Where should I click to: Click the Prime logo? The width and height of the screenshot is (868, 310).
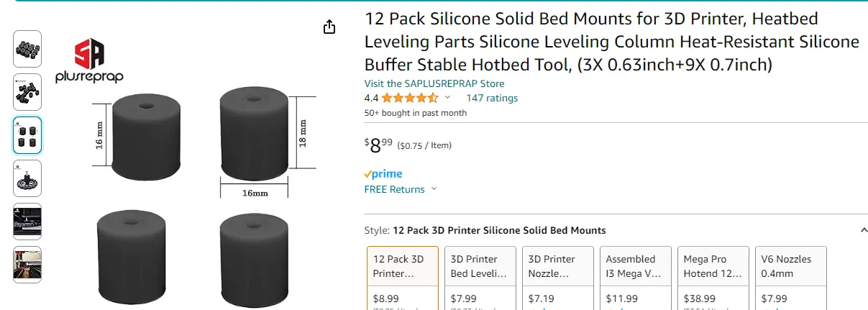click(x=383, y=174)
